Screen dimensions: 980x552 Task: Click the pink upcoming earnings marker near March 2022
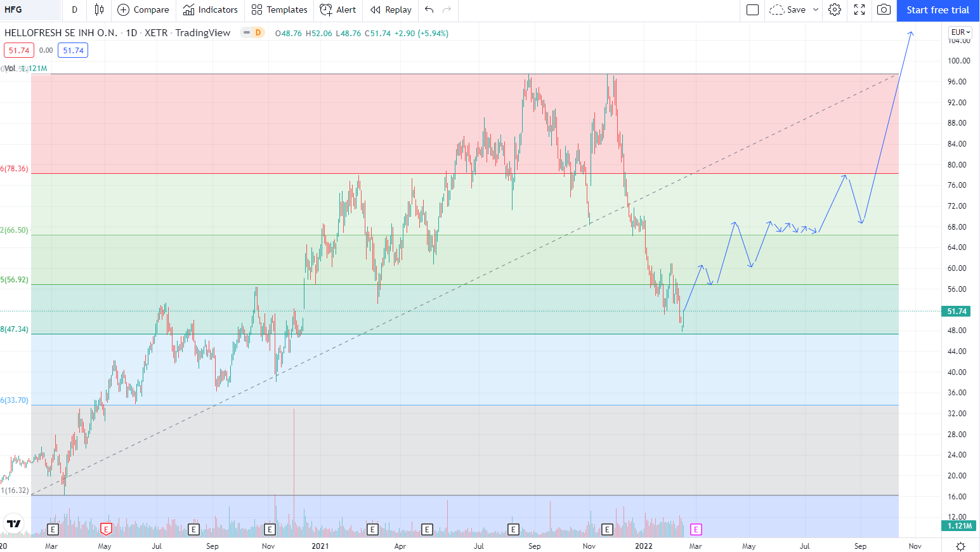click(696, 529)
